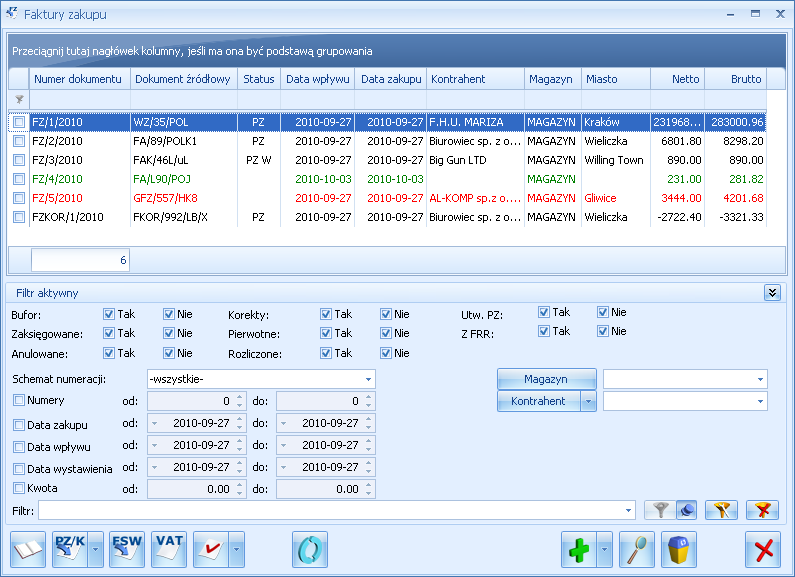Clear filter with red-crossed funnel icon

pyautogui.click(x=762, y=510)
